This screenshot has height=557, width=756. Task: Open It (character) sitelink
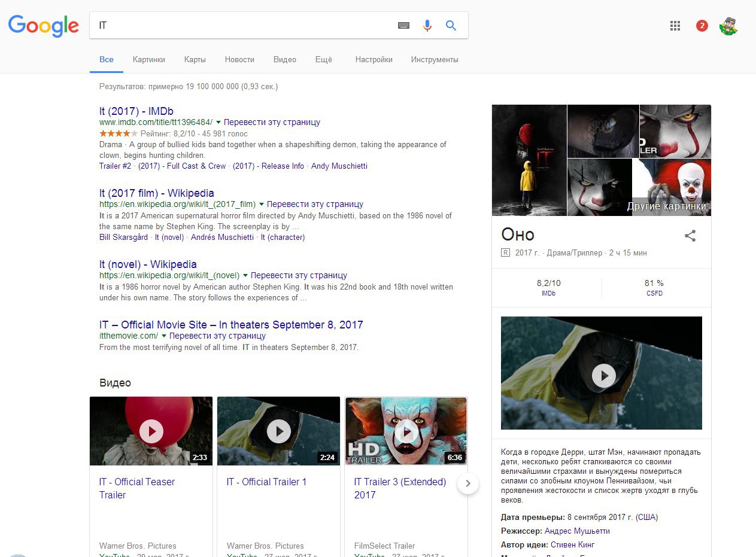(x=283, y=237)
